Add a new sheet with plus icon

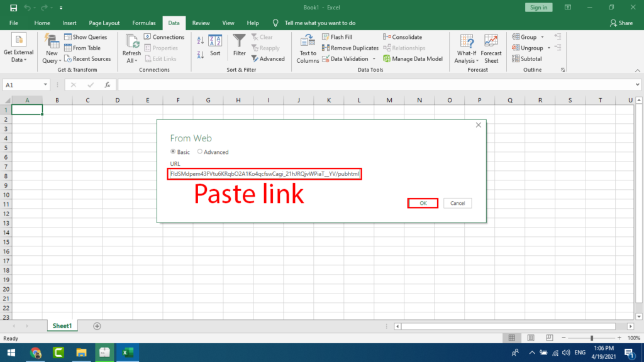[x=97, y=326]
